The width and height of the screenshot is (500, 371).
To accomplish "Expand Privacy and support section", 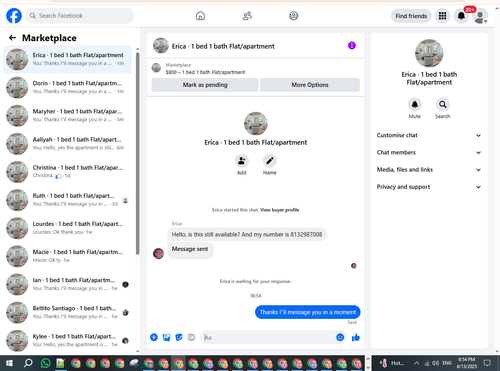I will coord(429,187).
